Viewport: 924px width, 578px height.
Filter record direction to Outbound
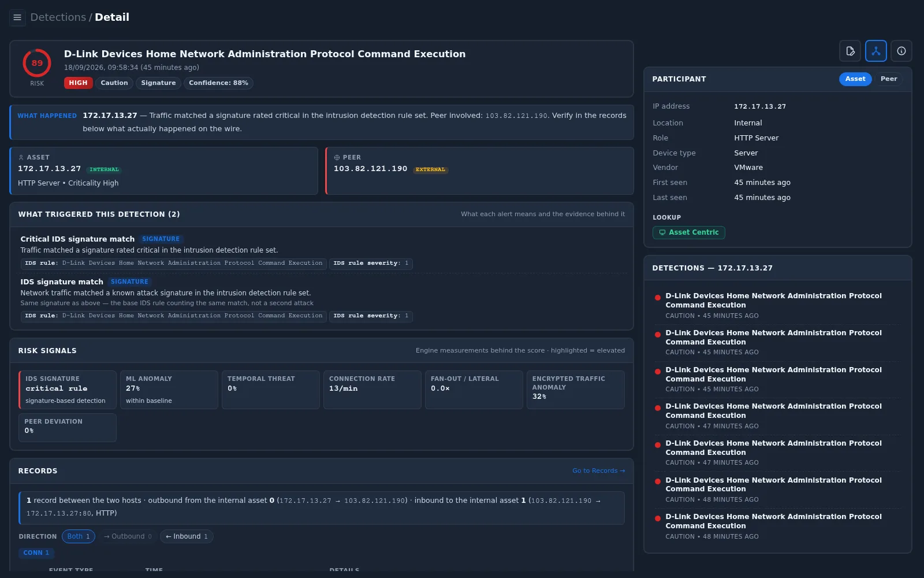click(x=128, y=536)
